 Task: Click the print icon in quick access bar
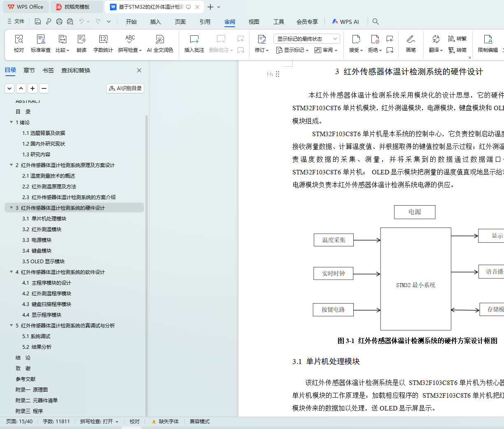click(x=59, y=21)
